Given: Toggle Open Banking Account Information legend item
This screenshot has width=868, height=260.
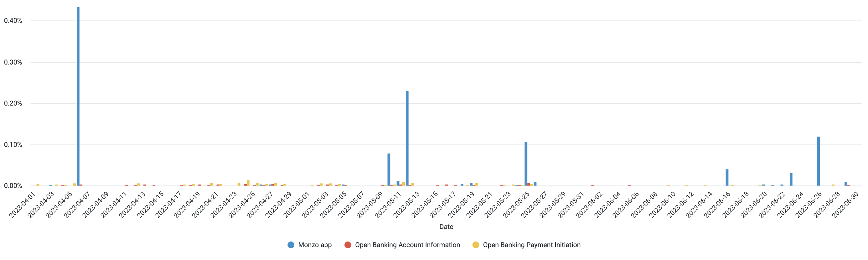Looking at the screenshot, I should (x=402, y=245).
